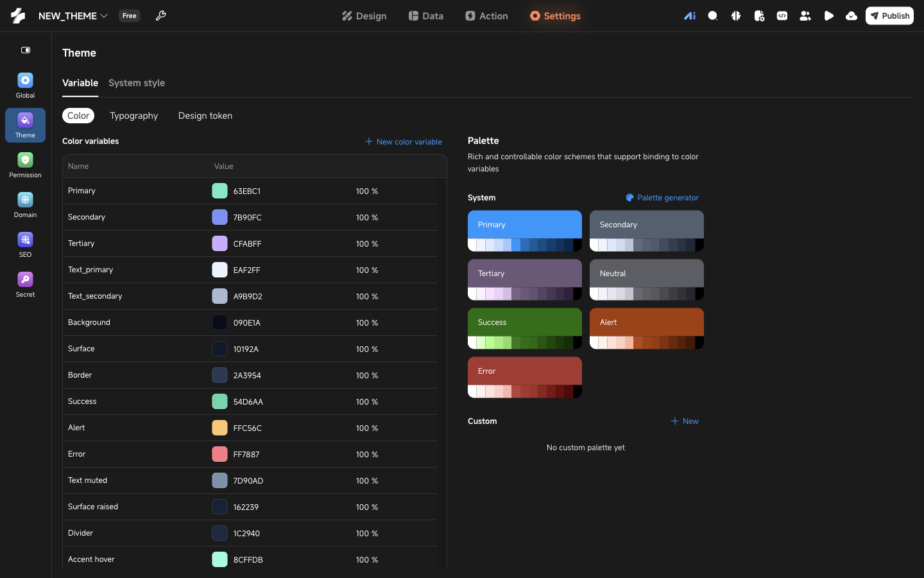Open SEO settings in the sidebar
This screenshot has height=578, width=924.
click(25, 245)
